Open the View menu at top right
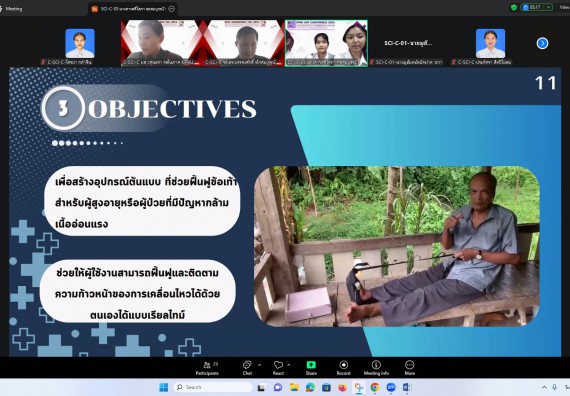The height and width of the screenshot is (396, 570). tap(565, 7)
